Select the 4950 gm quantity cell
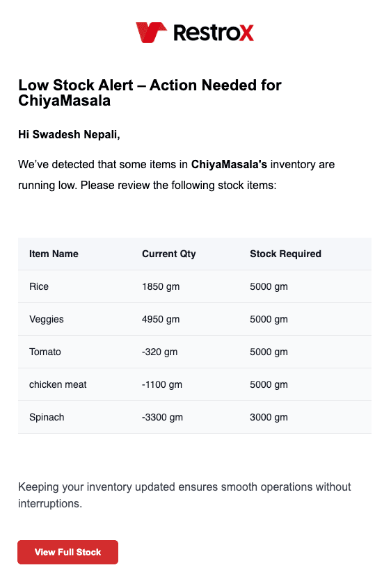Screen dimensions: 391x588 point(161,320)
